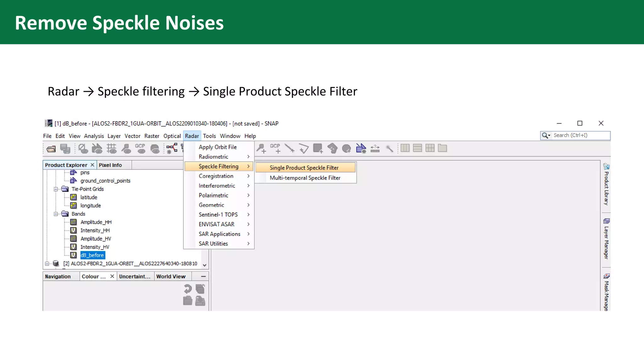
Task: Close the Colour Manipulation tab
Action: tap(112, 276)
